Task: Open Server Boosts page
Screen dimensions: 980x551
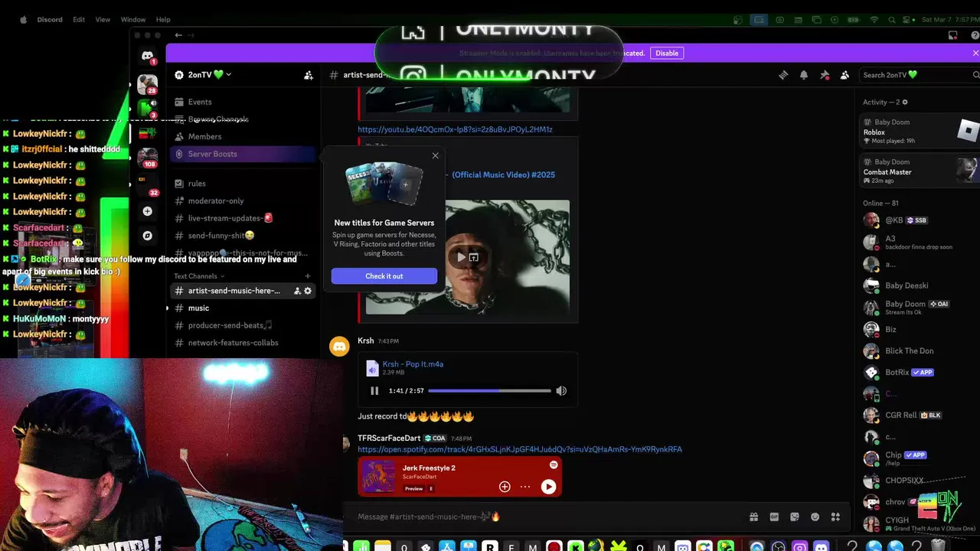Action: [x=243, y=154]
